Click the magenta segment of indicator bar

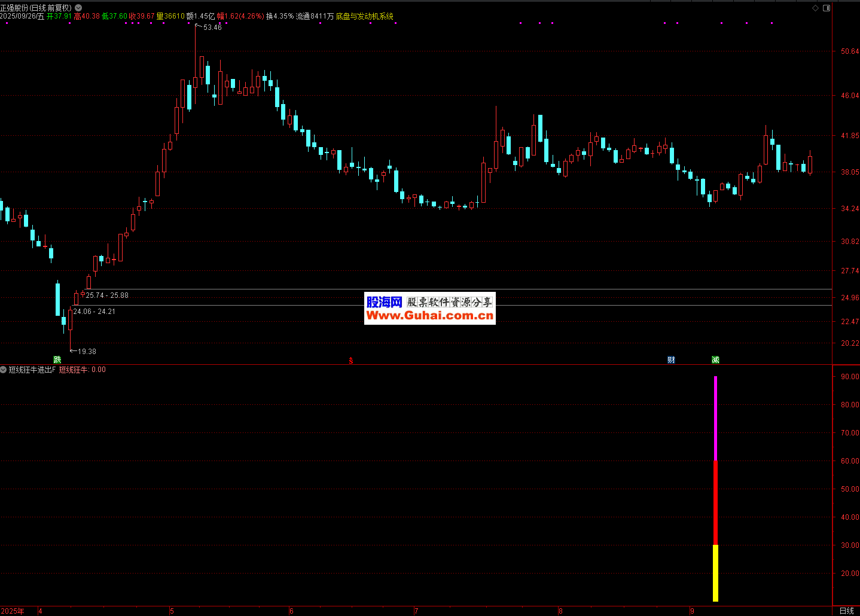coord(715,419)
